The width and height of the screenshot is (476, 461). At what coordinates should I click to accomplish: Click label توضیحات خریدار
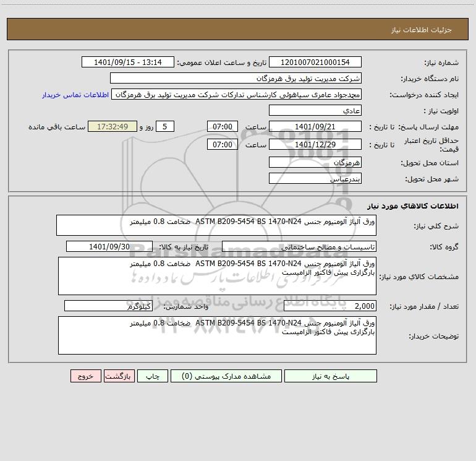(433, 336)
